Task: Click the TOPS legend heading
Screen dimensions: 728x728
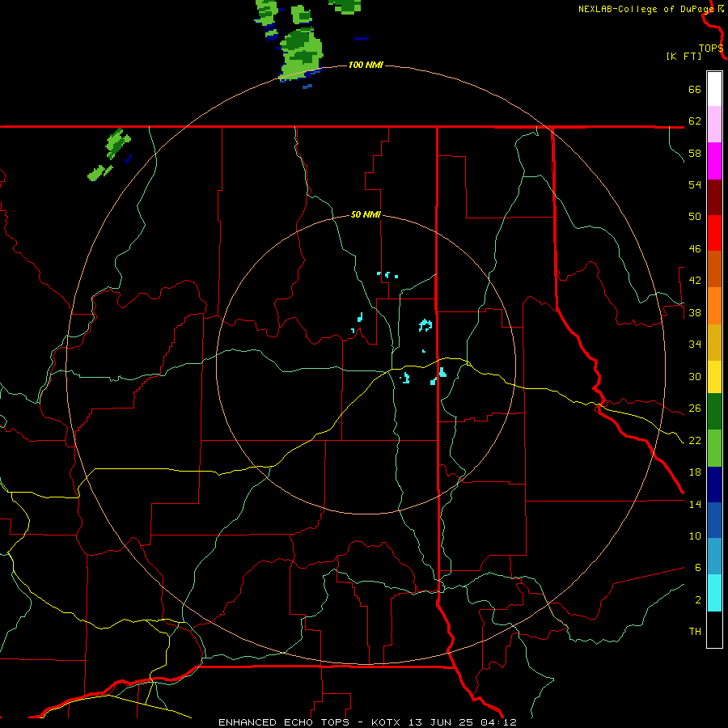Action: 711,49
